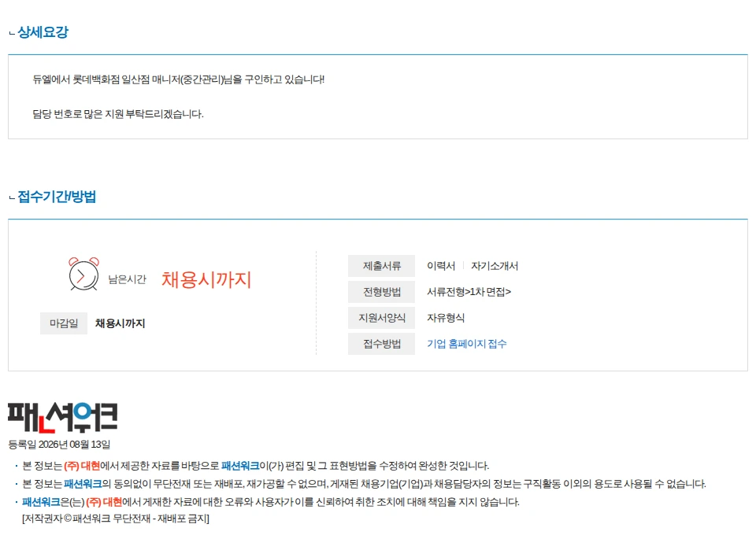756x539 pixels.
Task: Click 패션워크 in the first notice line
Action: coord(240,466)
